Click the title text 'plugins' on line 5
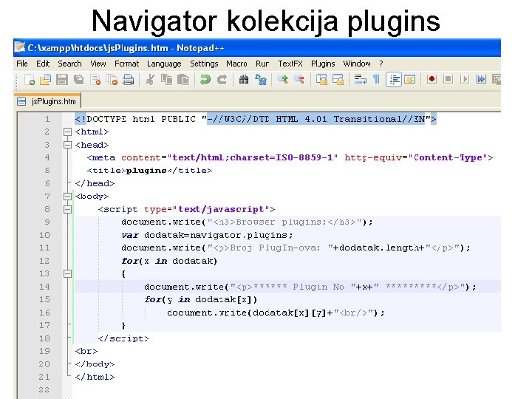Image resolution: width=532 pixels, height=399 pixels. point(146,171)
